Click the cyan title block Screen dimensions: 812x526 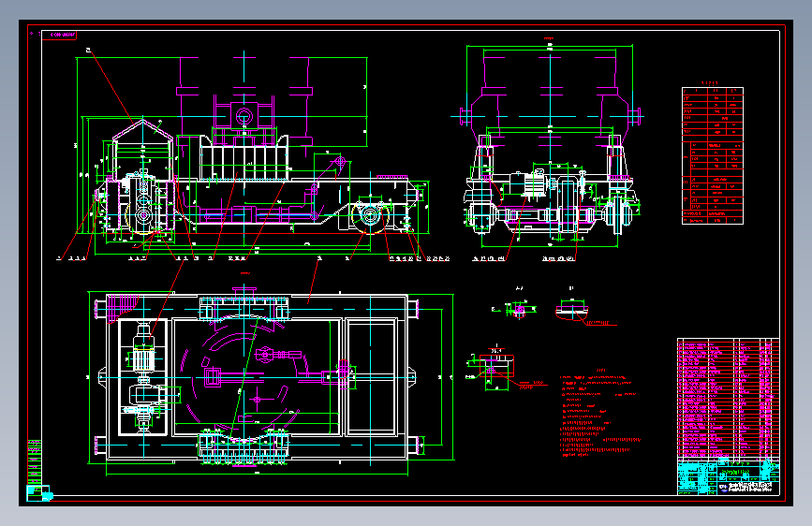(x=728, y=476)
